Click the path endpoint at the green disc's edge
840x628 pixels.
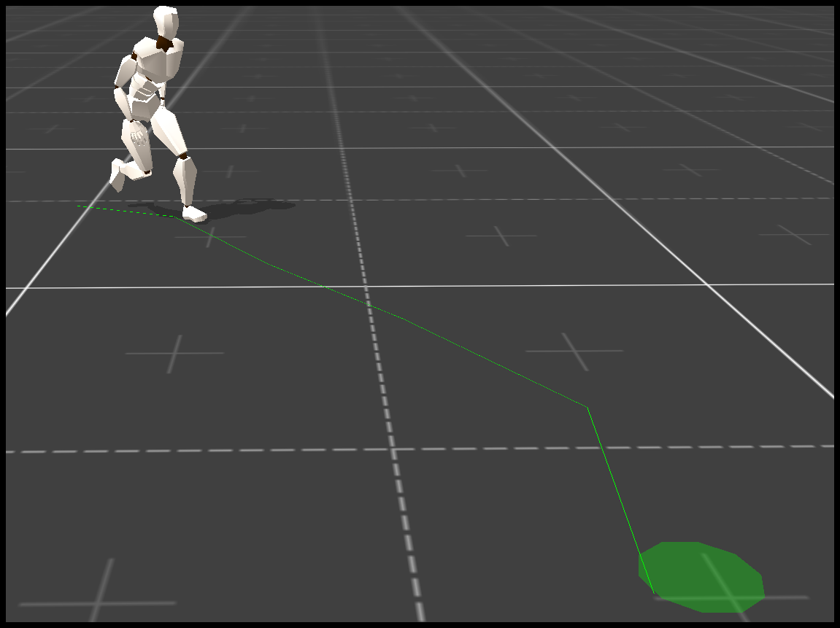tap(653, 592)
